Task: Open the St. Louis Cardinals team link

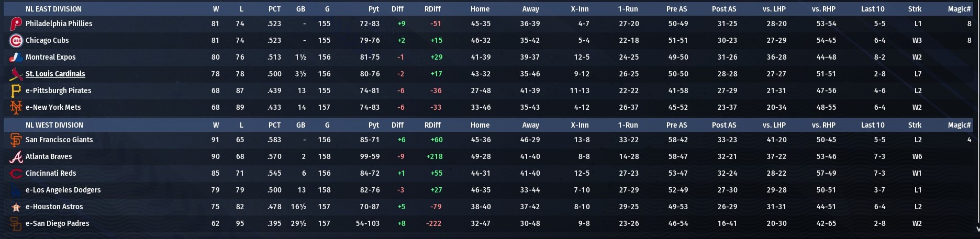Action: click(x=55, y=74)
